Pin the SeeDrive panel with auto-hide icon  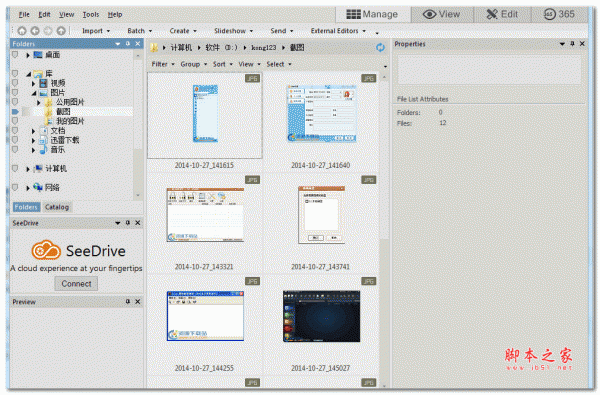click(128, 223)
